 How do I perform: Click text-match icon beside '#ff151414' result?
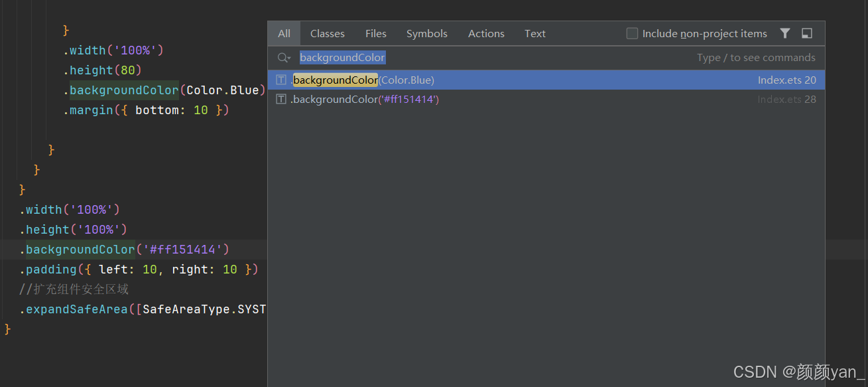[281, 100]
